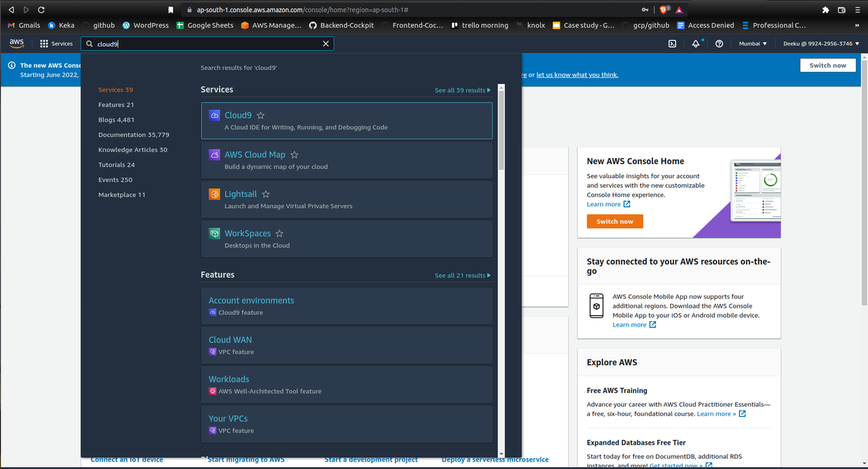Filter results by Marketplace 11
868x469 pixels.
(x=121, y=194)
